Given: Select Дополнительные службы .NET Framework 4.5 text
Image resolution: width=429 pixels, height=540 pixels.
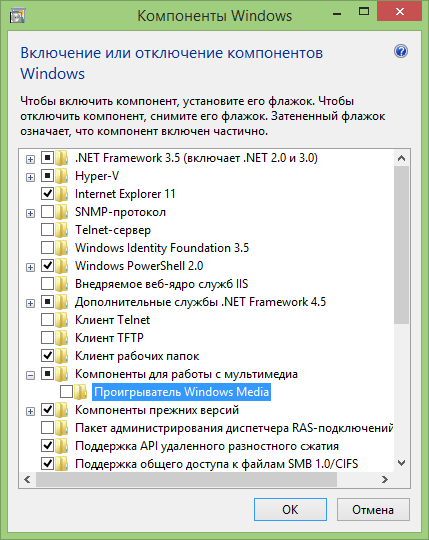Looking at the screenshot, I should (200, 302).
